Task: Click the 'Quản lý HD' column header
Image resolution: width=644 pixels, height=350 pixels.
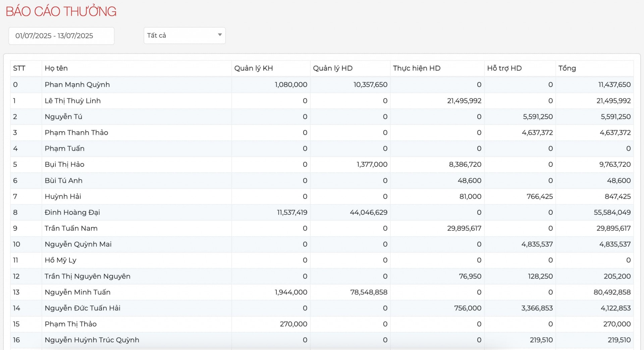Action: 332,68
